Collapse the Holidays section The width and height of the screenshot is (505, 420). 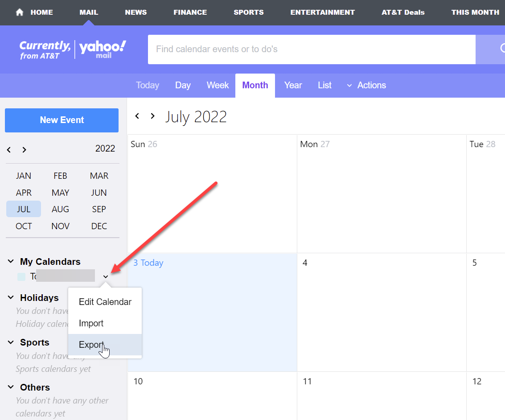coord(11,298)
